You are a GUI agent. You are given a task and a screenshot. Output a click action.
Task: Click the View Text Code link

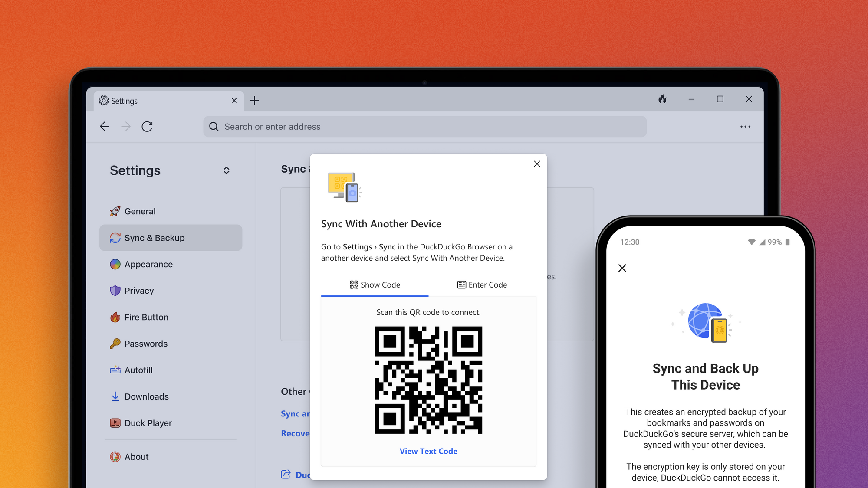(x=428, y=451)
